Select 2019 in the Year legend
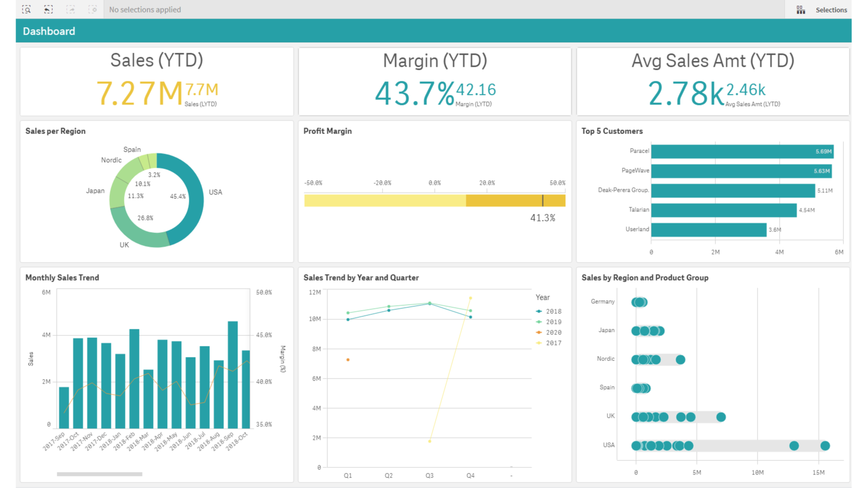Image resolution: width=868 pixels, height=488 pixels. (553, 322)
